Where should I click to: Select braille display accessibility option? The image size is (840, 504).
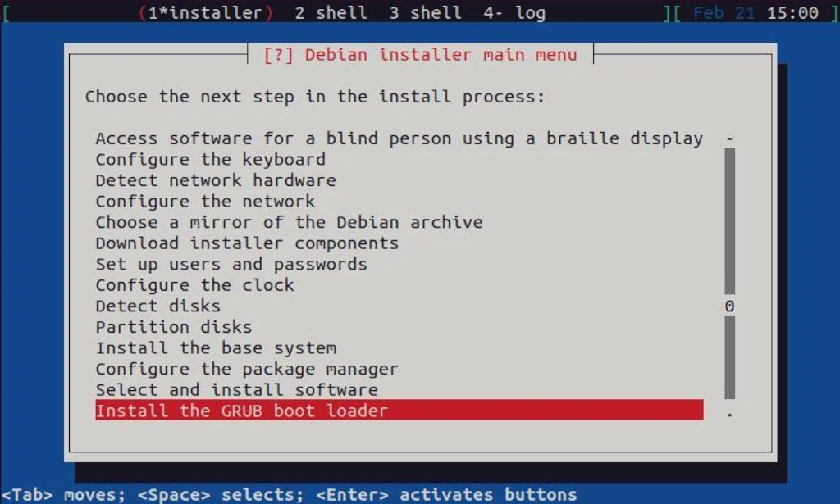pos(398,138)
